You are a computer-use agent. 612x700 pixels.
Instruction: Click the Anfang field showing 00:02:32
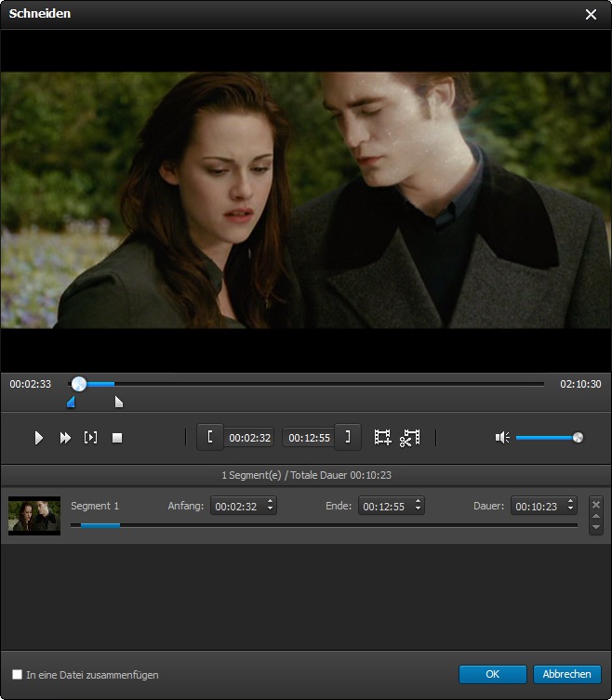[x=244, y=506]
